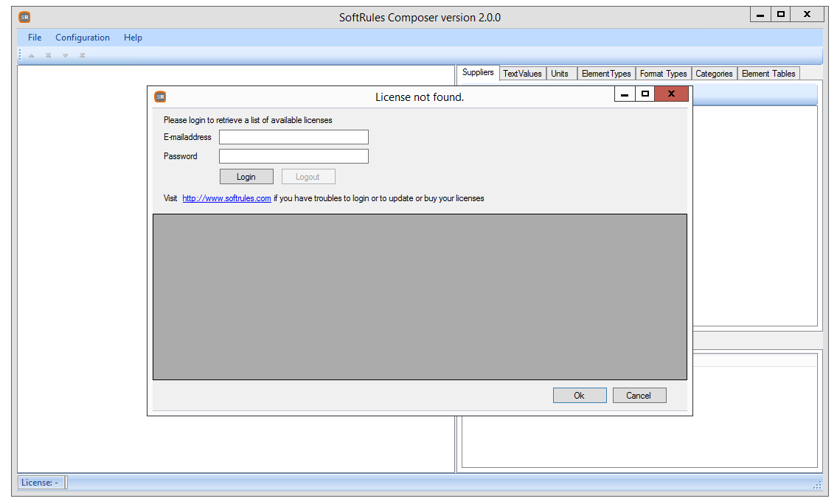Maximize the License not found dialog
The height and width of the screenshot is (504, 837).
[x=645, y=94]
